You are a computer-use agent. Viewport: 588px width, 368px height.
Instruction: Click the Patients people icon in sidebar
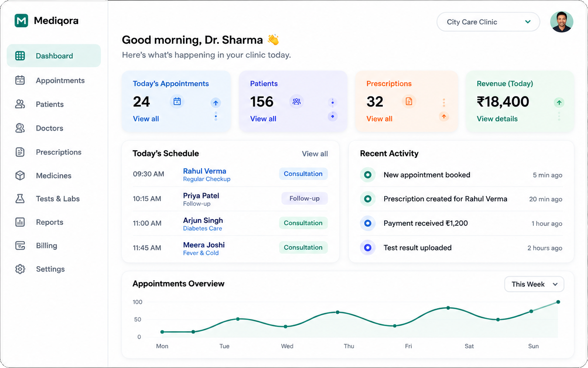20,104
